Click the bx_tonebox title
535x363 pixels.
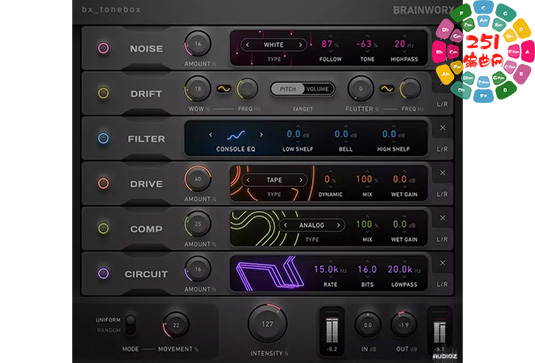(111, 10)
